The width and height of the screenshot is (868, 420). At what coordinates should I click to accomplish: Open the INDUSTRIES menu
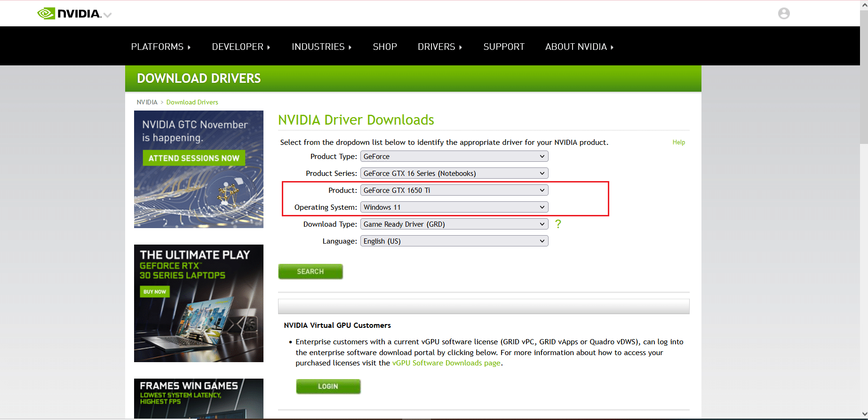point(322,47)
